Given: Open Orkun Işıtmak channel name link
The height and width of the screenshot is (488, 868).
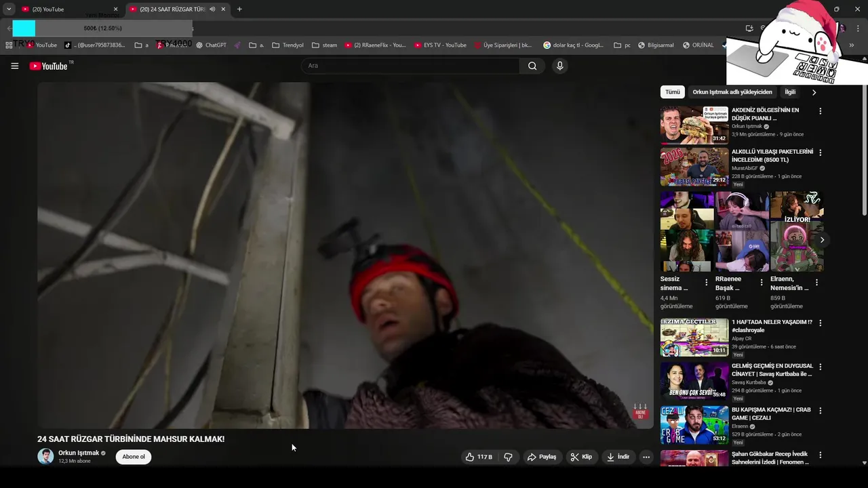Looking at the screenshot, I should (79, 453).
